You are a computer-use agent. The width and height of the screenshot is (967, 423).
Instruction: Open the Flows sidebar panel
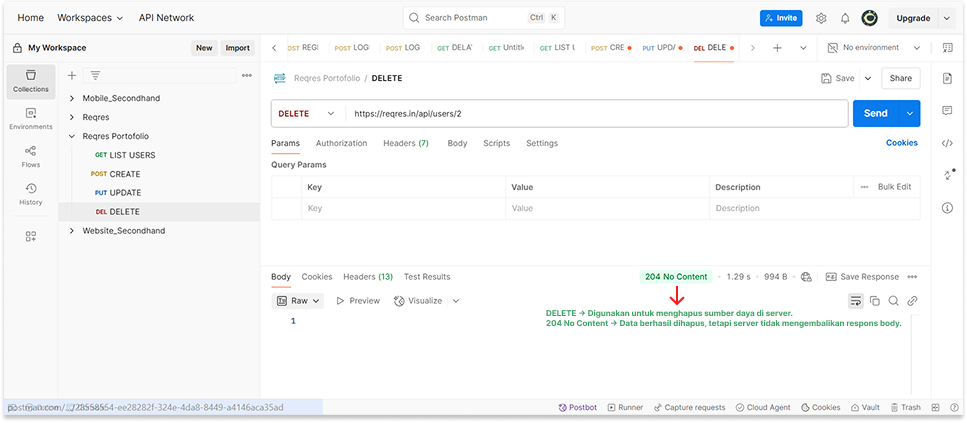31,156
